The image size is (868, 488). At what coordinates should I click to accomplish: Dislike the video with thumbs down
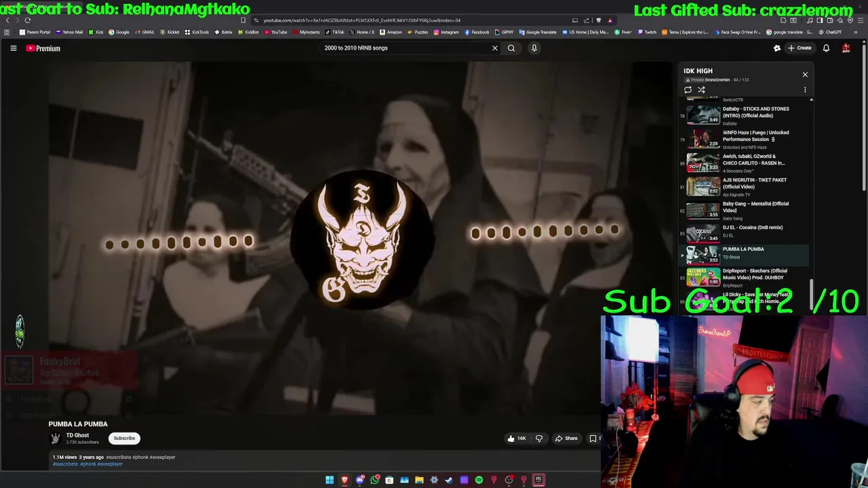[539, 439]
